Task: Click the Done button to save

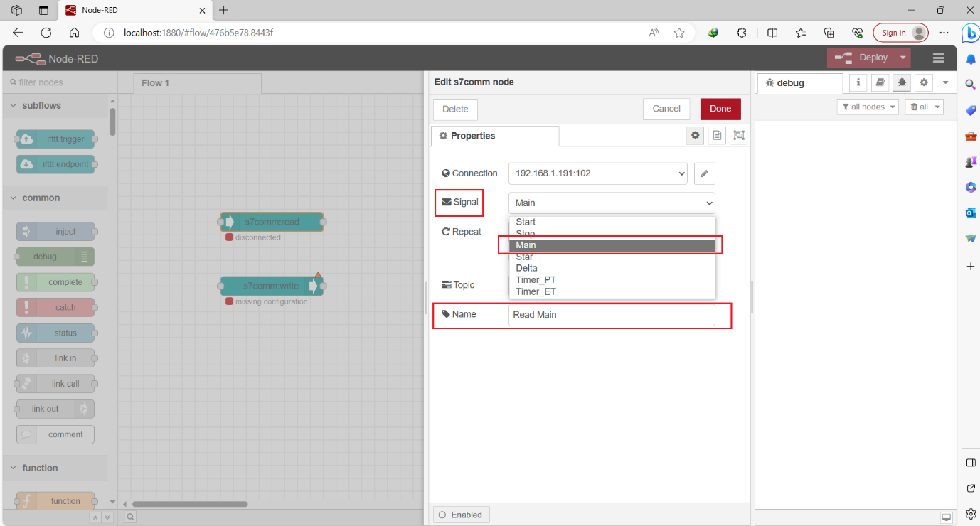Action: click(720, 109)
